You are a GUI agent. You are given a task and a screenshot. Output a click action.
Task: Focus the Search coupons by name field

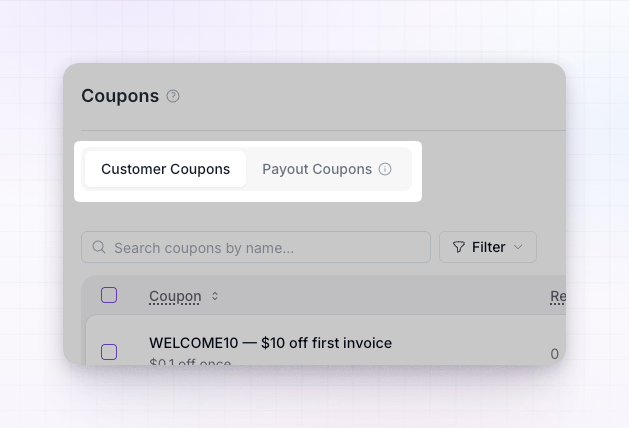point(256,247)
